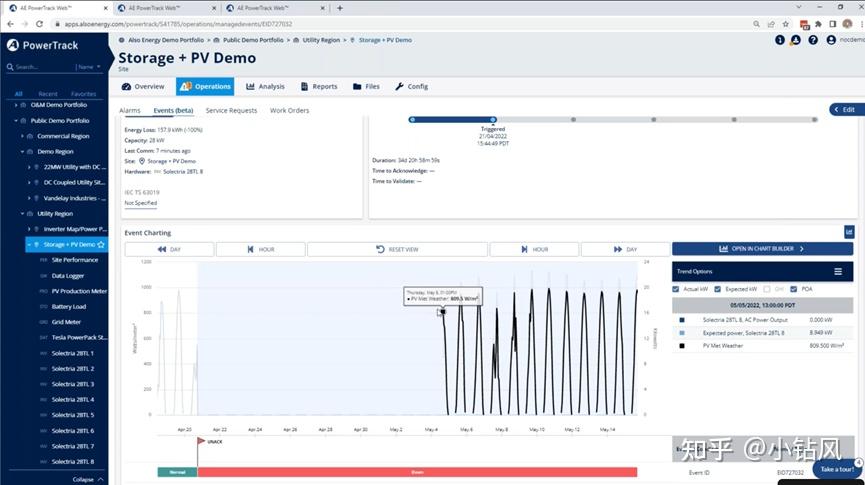Bookmark page with the star icon

[x=786, y=24]
